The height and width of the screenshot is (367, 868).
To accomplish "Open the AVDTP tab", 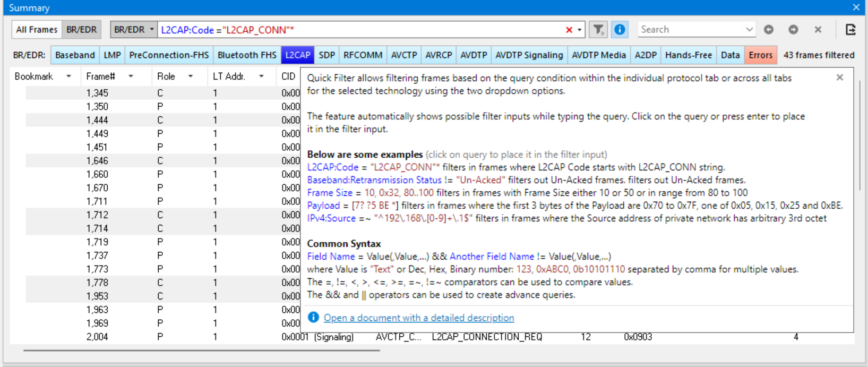I will (x=474, y=55).
